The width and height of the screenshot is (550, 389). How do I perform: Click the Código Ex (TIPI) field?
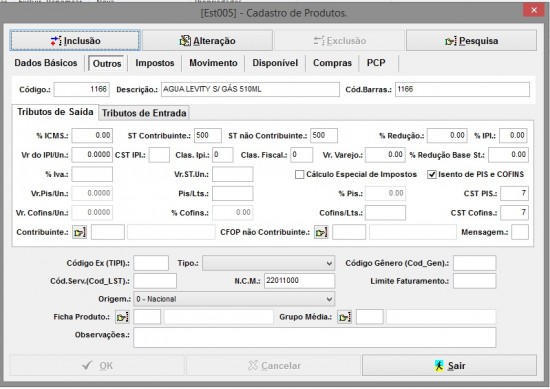click(151, 263)
